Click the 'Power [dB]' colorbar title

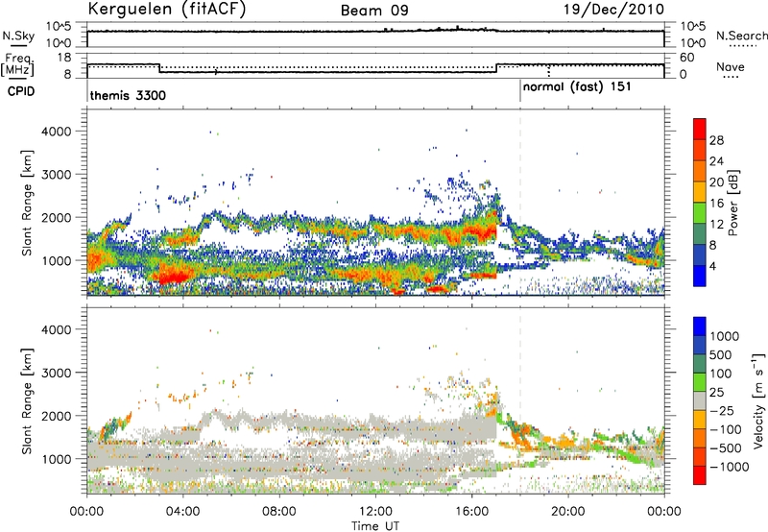pyautogui.click(x=732, y=203)
